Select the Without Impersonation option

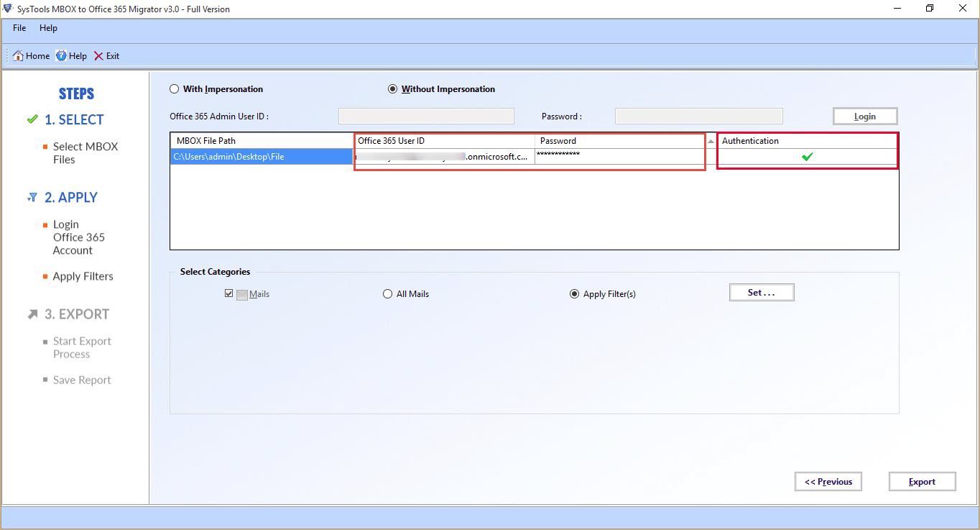[x=392, y=89]
